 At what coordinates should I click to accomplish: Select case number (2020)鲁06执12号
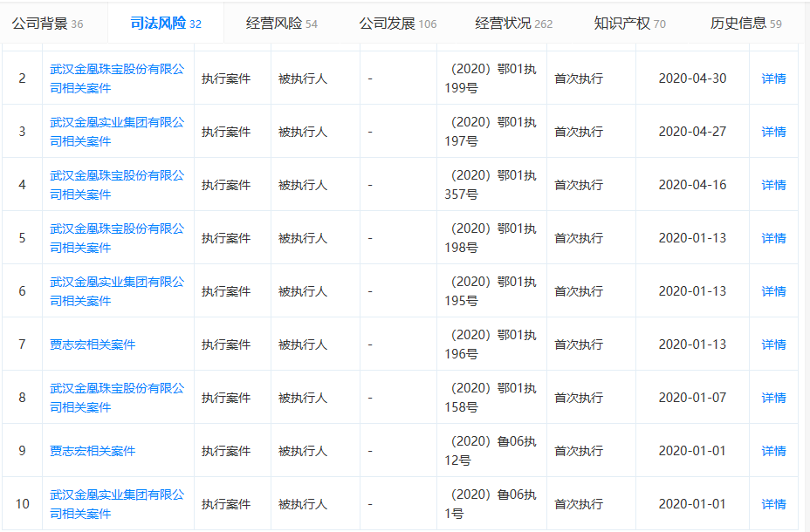491,451
